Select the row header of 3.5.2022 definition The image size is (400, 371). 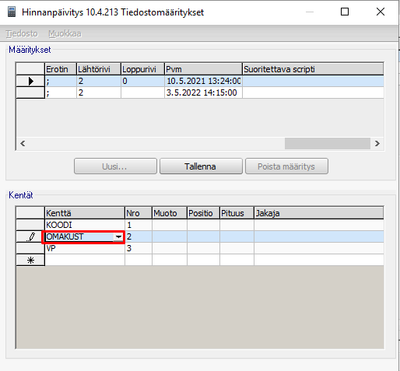tap(30, 93)
